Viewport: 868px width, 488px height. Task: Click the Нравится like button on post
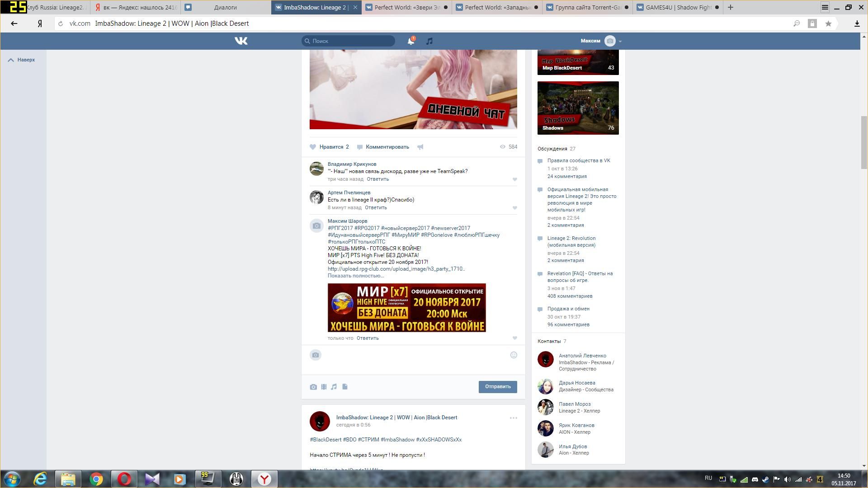(x=330, y=147)
